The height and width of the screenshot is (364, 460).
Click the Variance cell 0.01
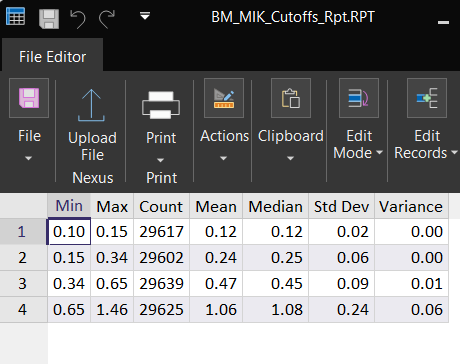[x=411, y=284]
